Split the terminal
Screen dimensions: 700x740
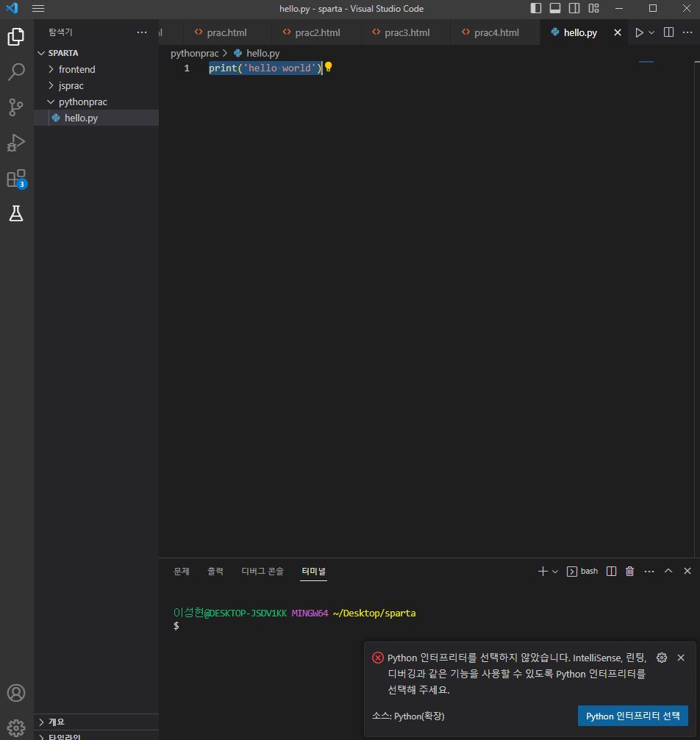(x=611, y=571)
